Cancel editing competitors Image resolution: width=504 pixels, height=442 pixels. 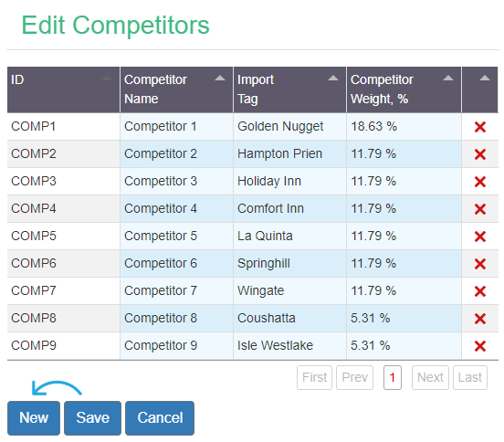(x=160, y=418)
